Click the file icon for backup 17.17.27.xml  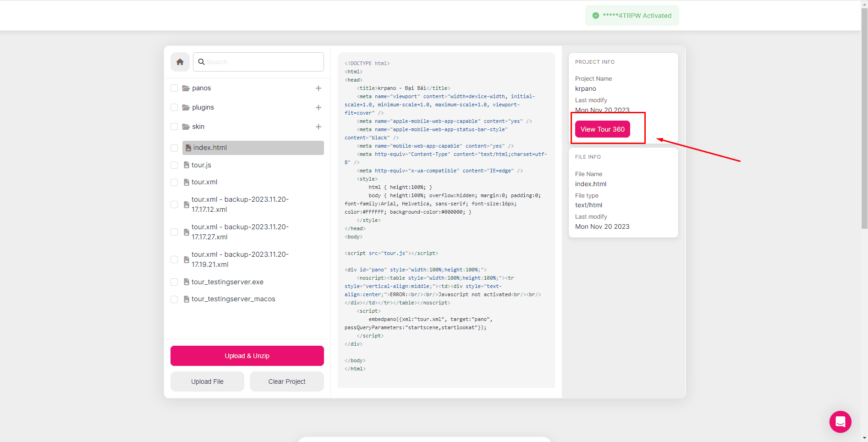click(x=187, y=232)
